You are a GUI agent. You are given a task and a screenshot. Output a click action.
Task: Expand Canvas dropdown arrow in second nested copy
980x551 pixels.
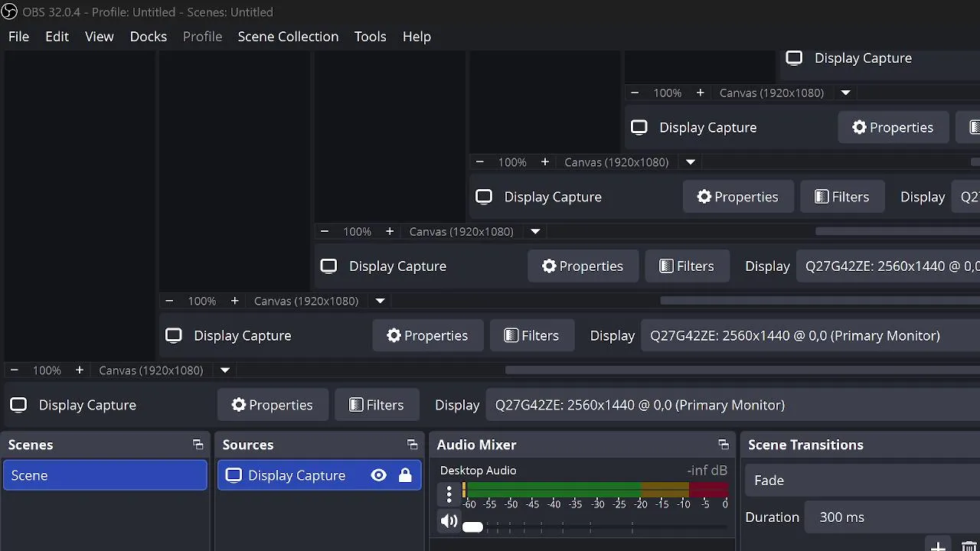pyautogui.click(x=535, y=231)
